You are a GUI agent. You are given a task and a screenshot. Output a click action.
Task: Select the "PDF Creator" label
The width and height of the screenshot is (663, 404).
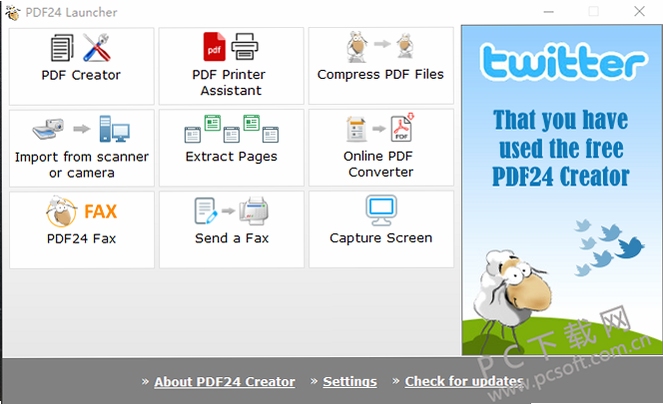(81, 75)
